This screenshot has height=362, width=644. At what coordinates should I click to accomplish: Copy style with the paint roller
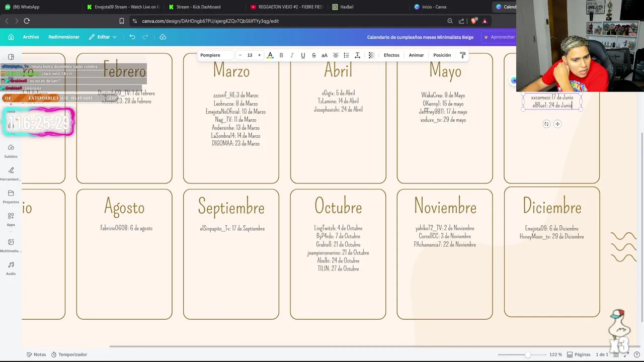coord(463,55)
